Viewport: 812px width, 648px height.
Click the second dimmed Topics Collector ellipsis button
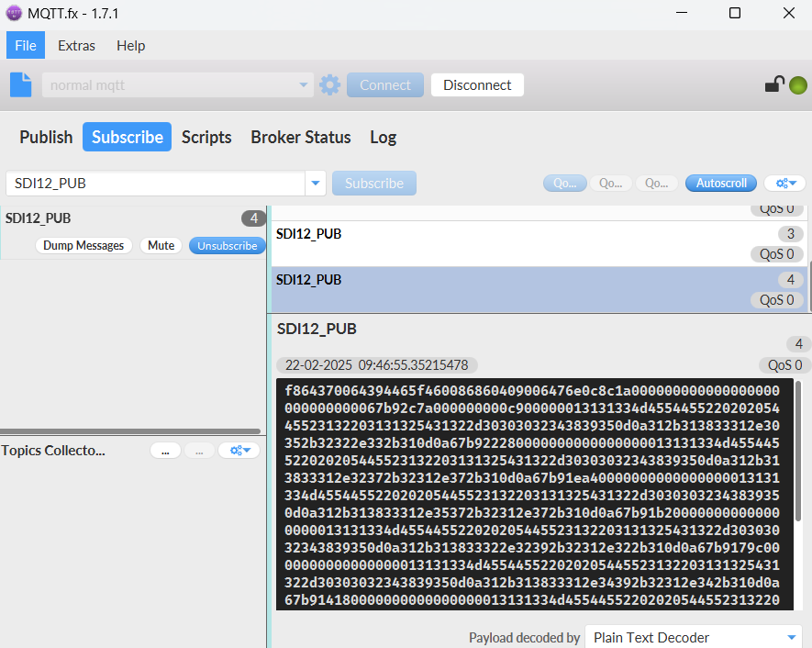coord(199,450)
